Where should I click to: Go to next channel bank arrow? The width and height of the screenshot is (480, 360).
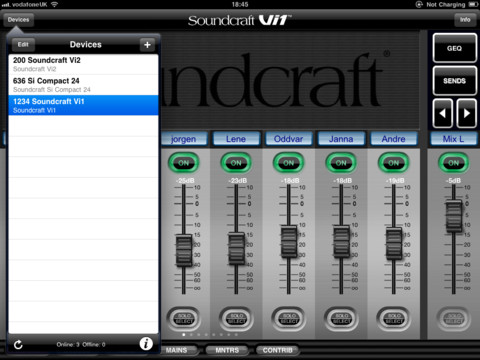point(466,113)
